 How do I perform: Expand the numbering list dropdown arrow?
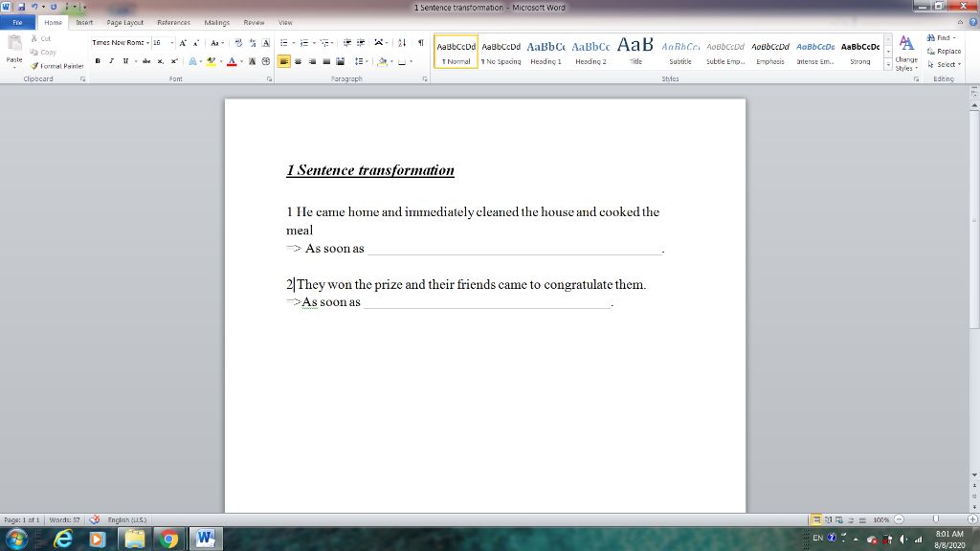[314, 43]
